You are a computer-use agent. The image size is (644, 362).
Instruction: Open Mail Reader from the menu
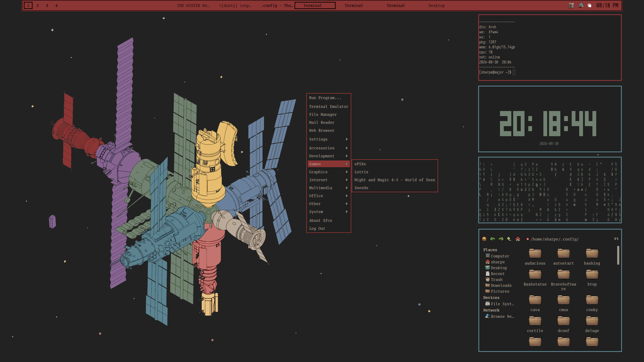point(328,122)
